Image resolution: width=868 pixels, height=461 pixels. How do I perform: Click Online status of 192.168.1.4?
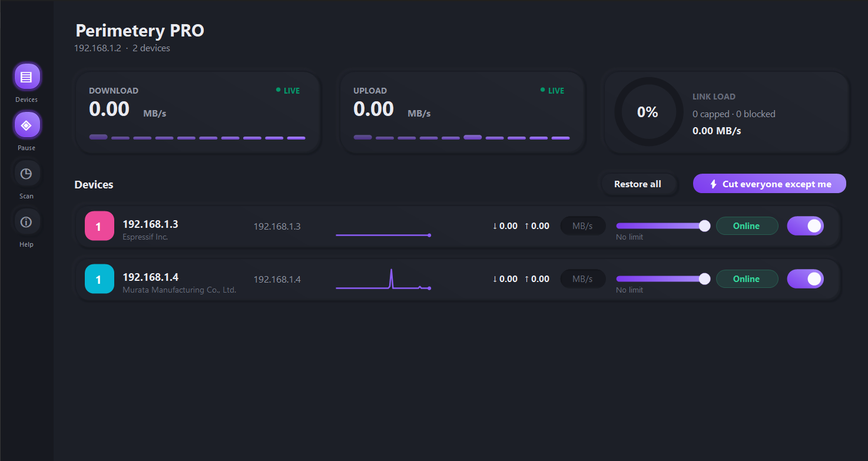(x=747, y=279)
